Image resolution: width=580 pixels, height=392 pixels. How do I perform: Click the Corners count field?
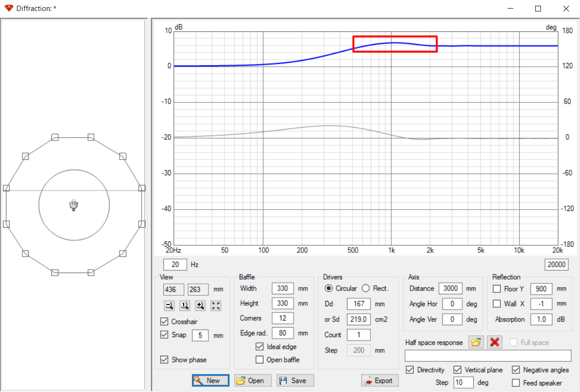pos(283,318)
